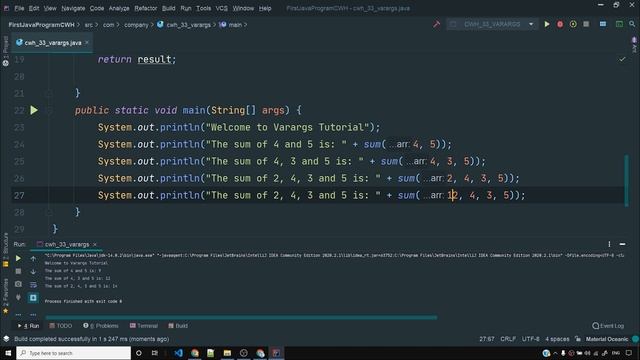The height and width of the screenshot is (360, 640).
Task: Click the up arrow in the Run panel
Action: pyautogui.click(x=33, y=258)
